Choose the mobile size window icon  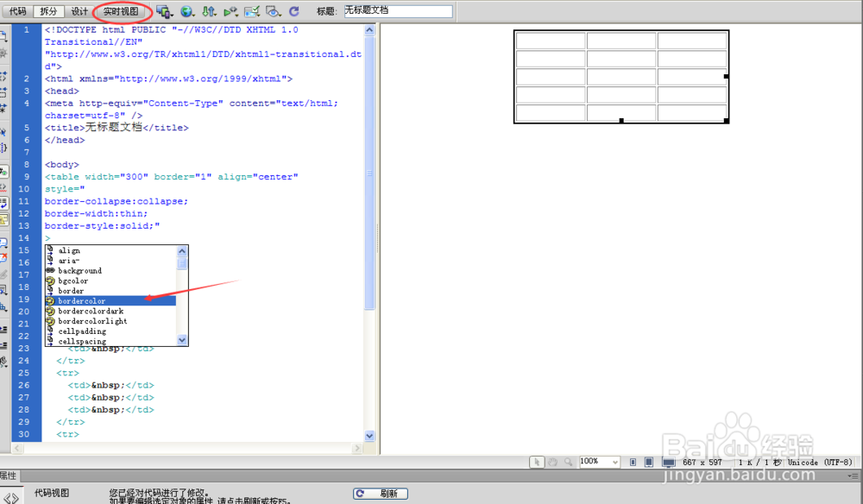pos(633,463)
